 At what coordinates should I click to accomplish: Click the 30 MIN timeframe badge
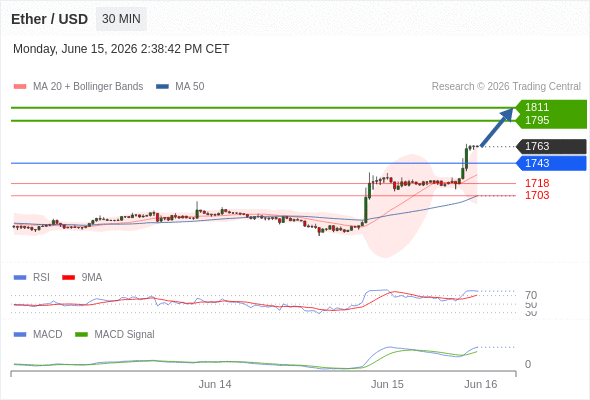[121, 19]
